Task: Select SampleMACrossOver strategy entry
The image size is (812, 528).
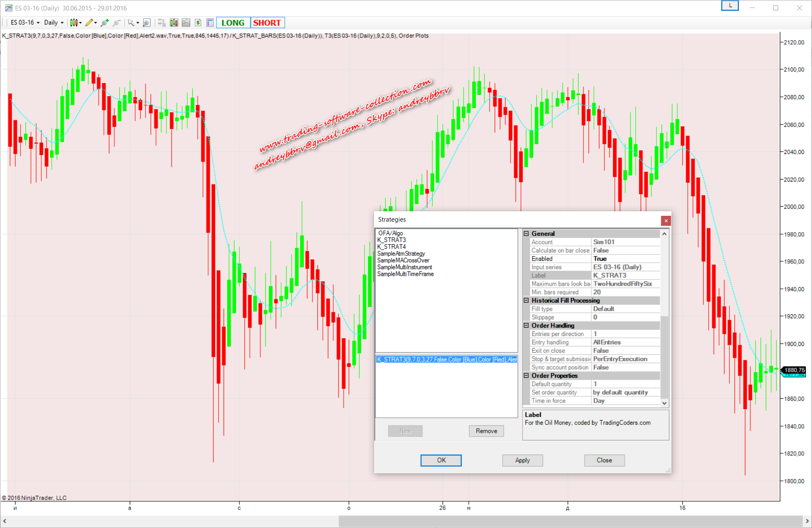Action: coord(403,260)
